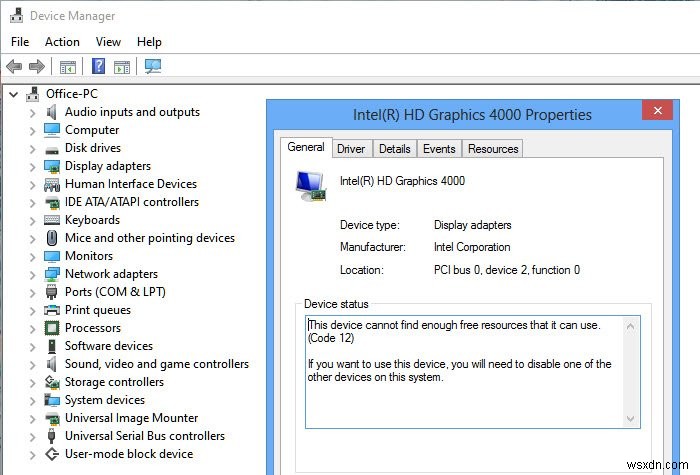Screen dimensions: 700x475
Task: Click the Universal Image Mounter icon
Action: 52,419
